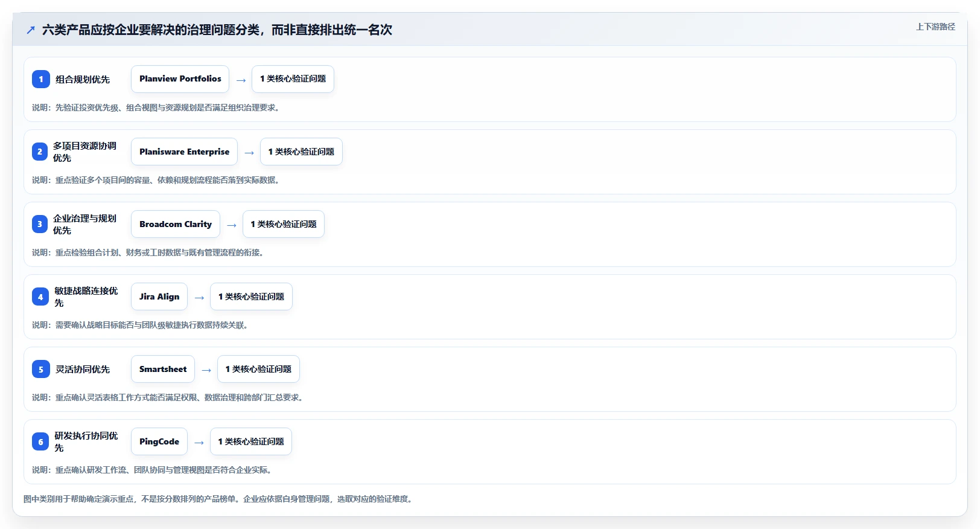This screenshot has width=980, height=529.
Task: Click the arrow after Planview Portfolios
Action: coord(241,80)
